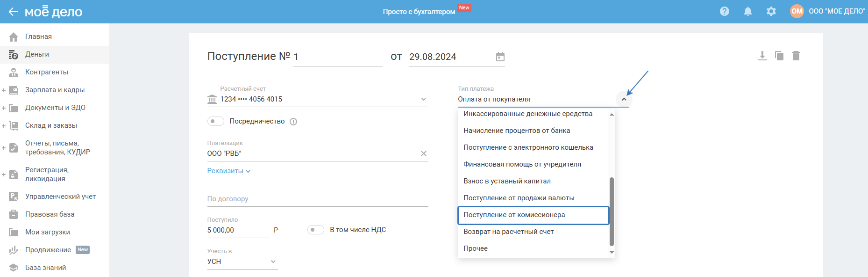Enable the В том числе НДС switch
868x277 pixels.
click(315, 230)
